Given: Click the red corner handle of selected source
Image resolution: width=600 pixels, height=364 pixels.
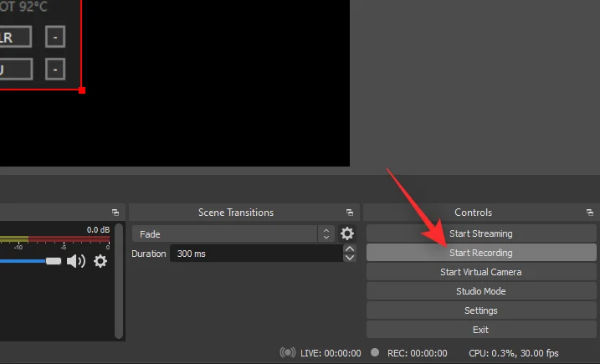Looking at the screenshot, I should (81, 90).
